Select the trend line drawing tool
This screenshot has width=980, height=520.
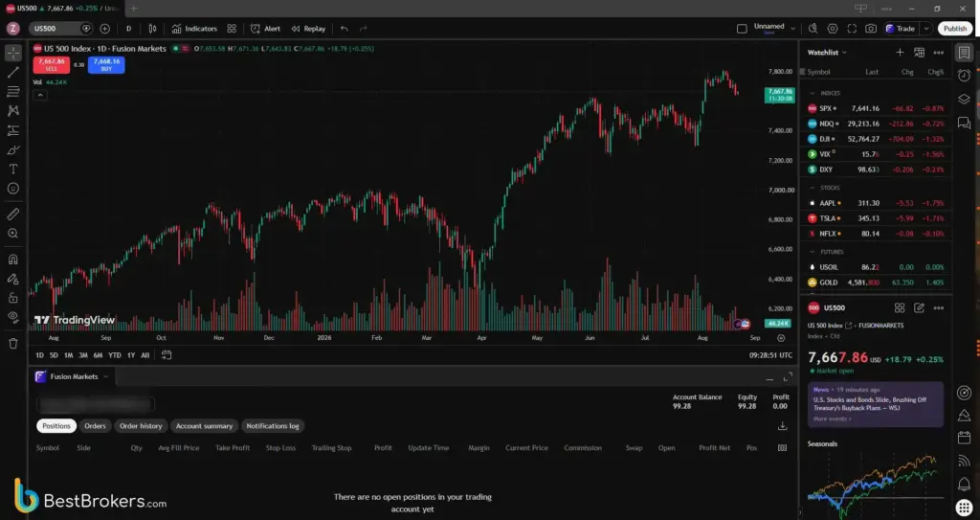(x=13, y=73)
